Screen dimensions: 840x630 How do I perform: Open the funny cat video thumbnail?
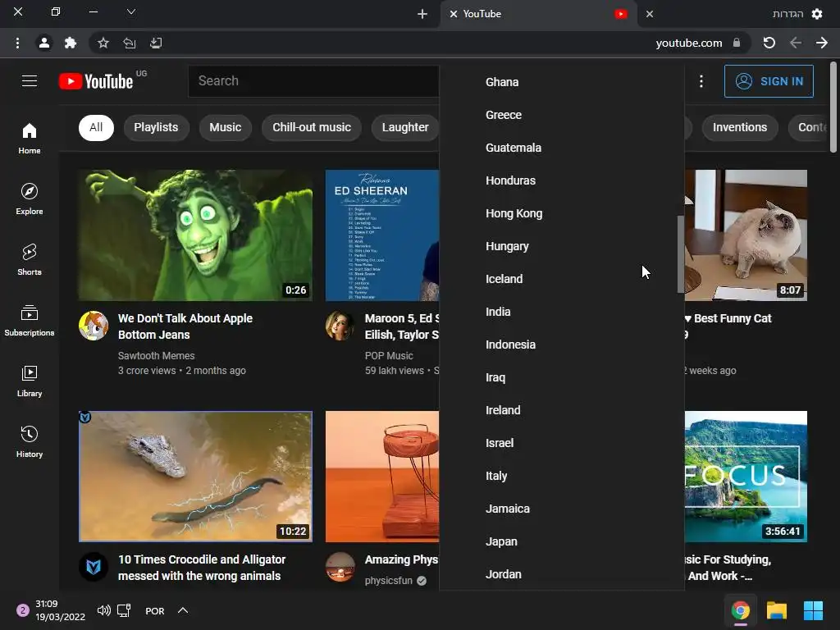[x=746, y=235]
